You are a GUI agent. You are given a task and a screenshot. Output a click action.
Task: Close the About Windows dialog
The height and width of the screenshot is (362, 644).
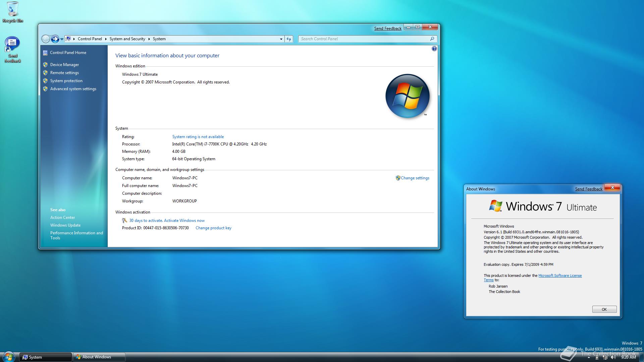[x=612, y=187]
